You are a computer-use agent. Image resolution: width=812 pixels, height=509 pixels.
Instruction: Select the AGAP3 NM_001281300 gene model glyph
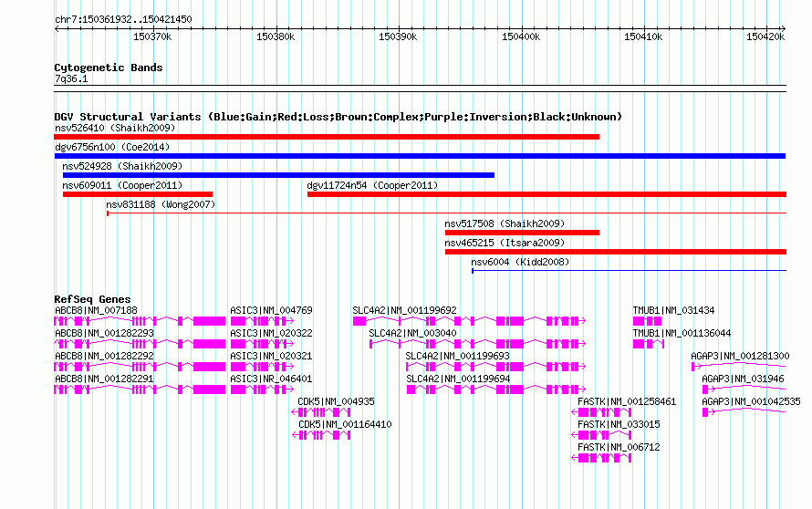[739, 367]
